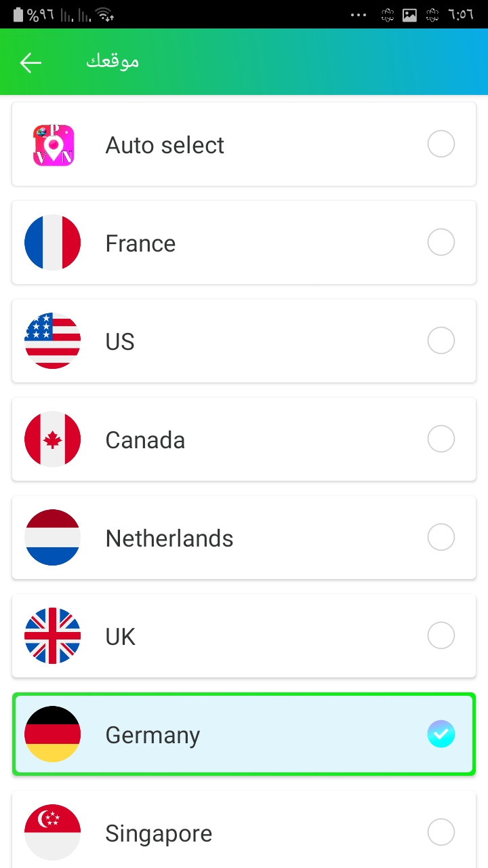Select the Auto select radio button
The width and height of the screenshot is (488, 868).
pos(441,144)
